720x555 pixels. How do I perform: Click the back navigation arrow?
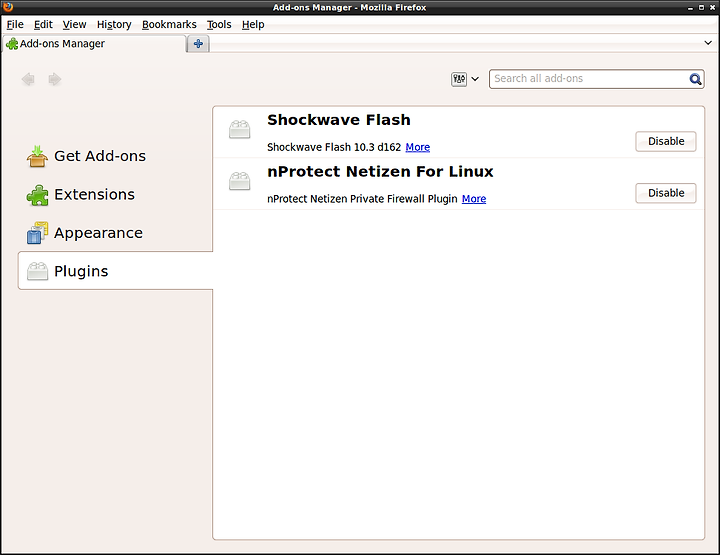point(28,79)
